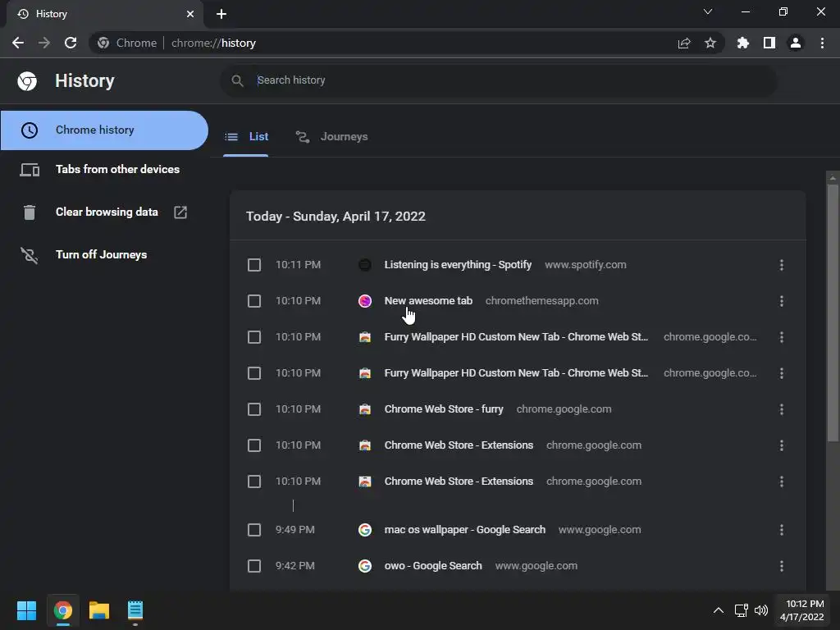The width and height of the screenshot is (840, 630).
Task: Go back using the browser back arrow
Action: [x=18, y=43]
